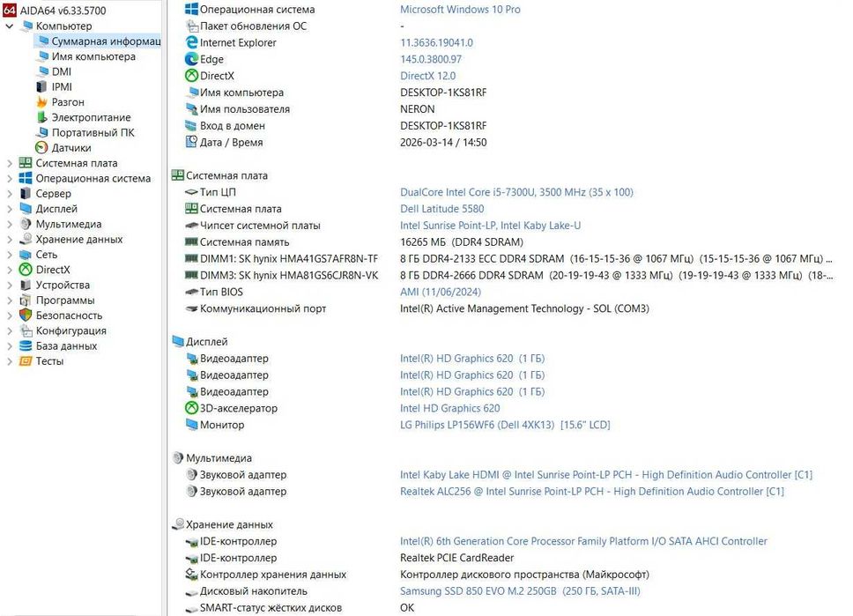The width and height of the screenshot is (853, 616).
Task: Select the Контроллер хранения данных row label
Action: click(273, 575)
